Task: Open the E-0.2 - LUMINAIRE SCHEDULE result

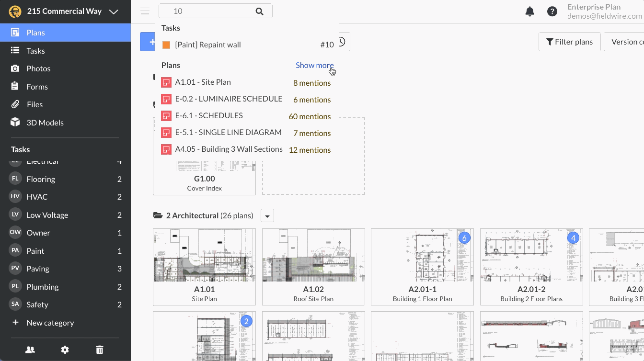Action: pyautogui.click(x=248, y=99)
